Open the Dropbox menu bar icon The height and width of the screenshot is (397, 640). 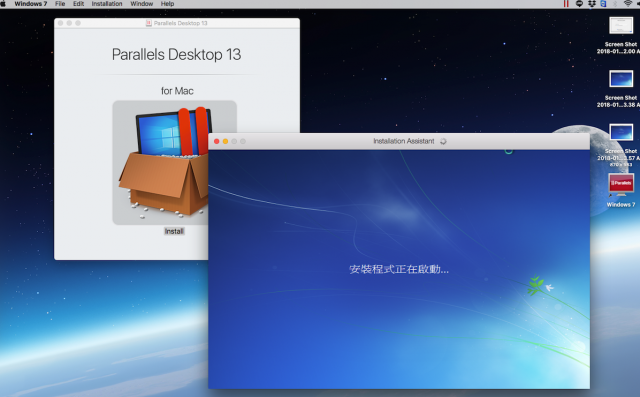point(591,4)
